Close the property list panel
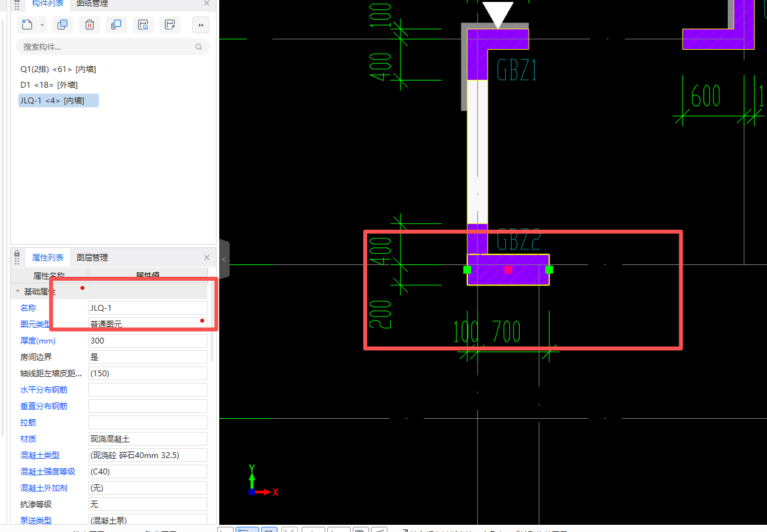Screen dimensions: 767x532 click(207, 258)
